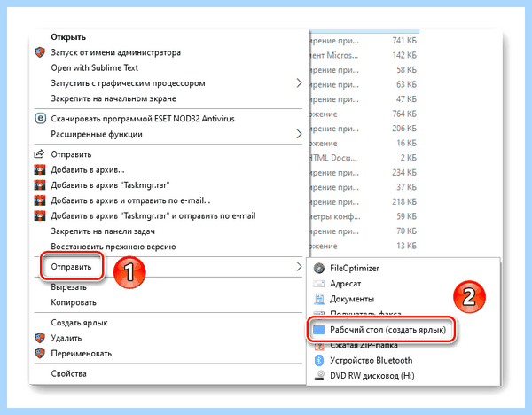Click the shield icon beside Удалить
This screenshot has width=532, height=415.
(x=40, y=338)
